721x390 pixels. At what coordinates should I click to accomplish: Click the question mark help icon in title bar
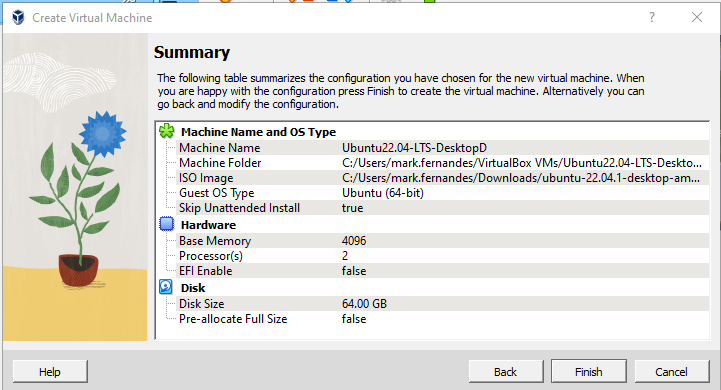652,17
